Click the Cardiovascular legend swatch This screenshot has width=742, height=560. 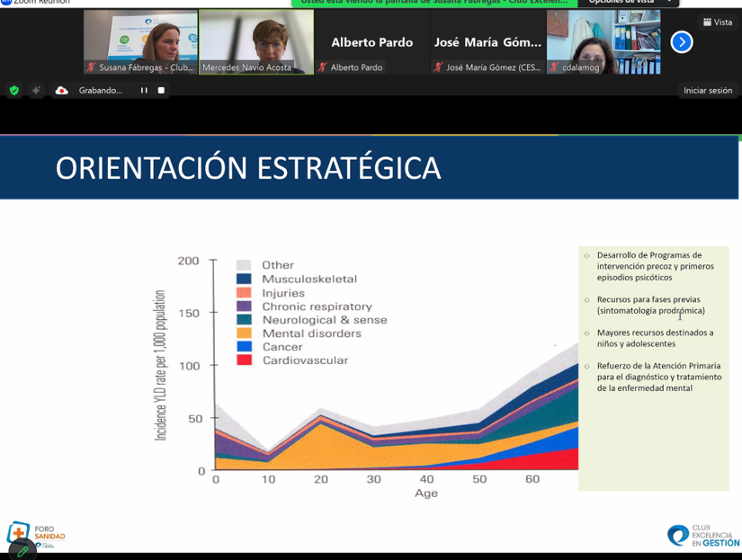pyautogui.click(x=244, y=360)
